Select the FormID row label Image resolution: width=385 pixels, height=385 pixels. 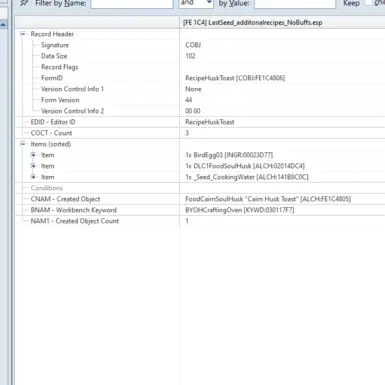[x=52, y=78]
